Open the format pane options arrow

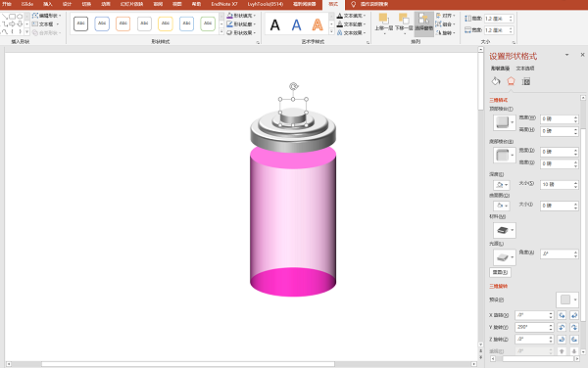click(566, 55)
